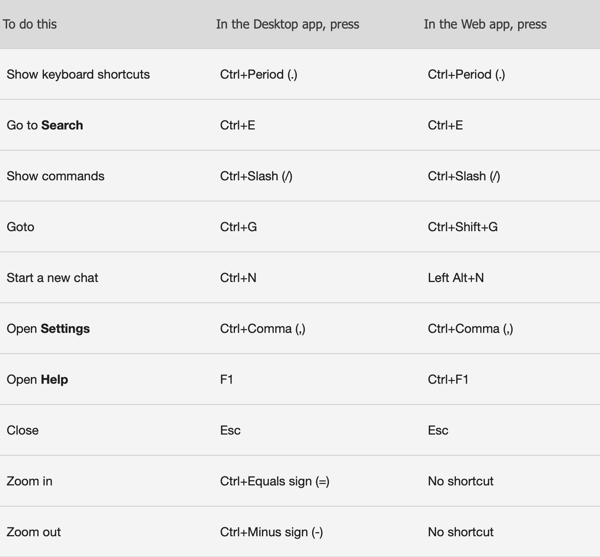Click the 'In the Desktop app, press' header

[x=287, y=24]
